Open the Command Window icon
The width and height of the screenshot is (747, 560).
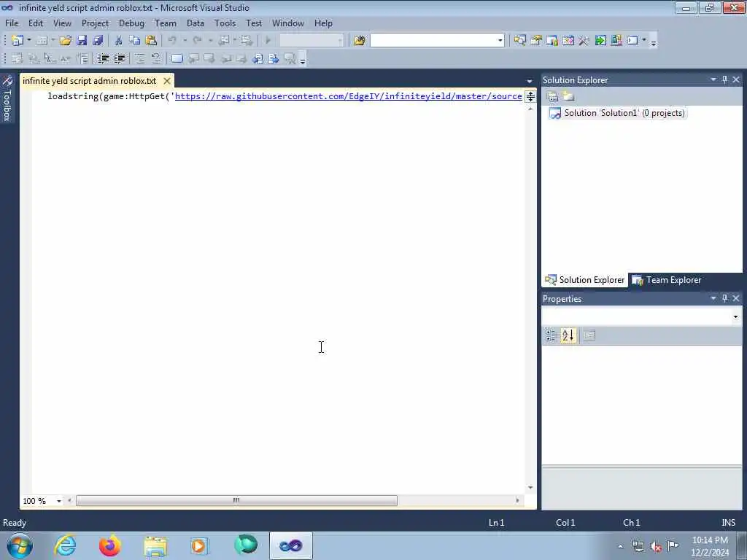coord(632,41)
